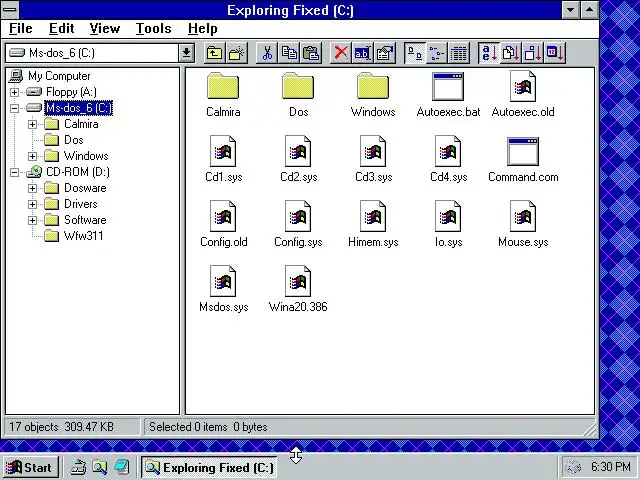Expand Floppy (A:) in the tree
Viewport: 640px width, 480px height.
pos(14,92)
